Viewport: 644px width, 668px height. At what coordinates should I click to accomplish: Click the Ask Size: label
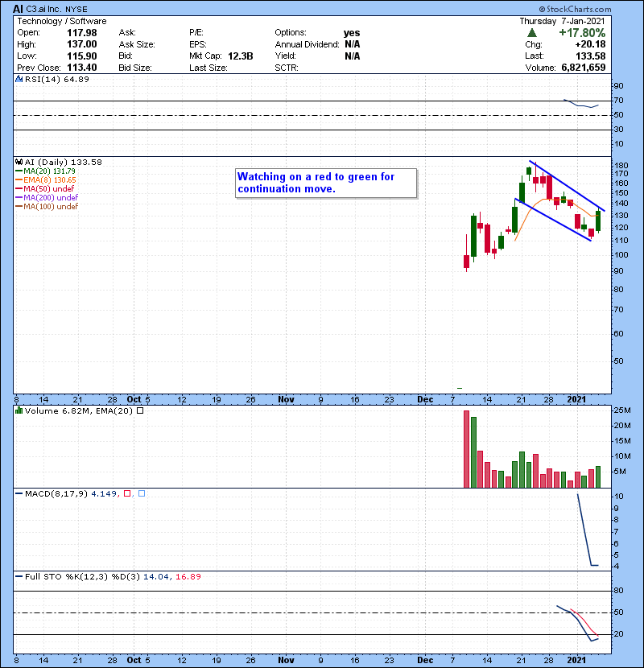[137, 44]
